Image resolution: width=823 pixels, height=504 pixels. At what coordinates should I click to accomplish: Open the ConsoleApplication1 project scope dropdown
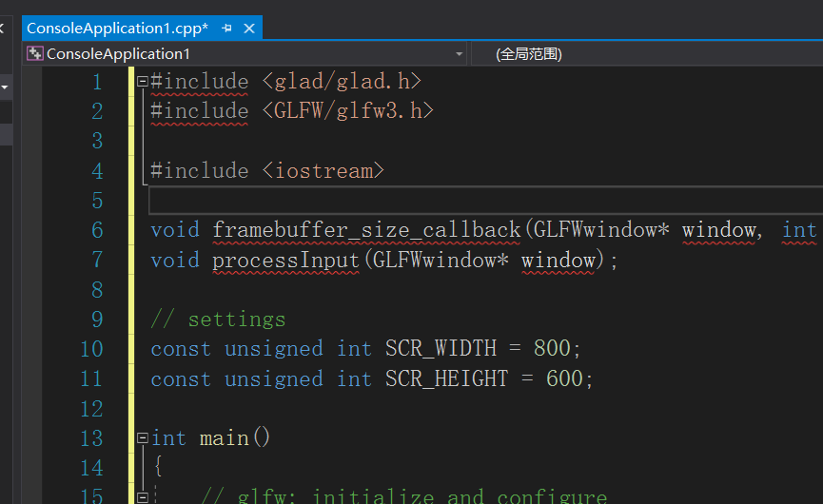[460, 54]
